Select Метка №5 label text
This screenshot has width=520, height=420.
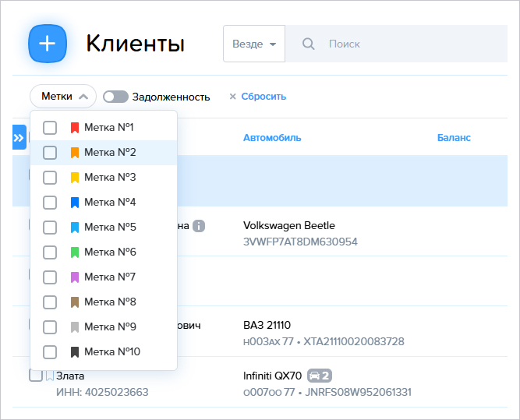point(110,227)
